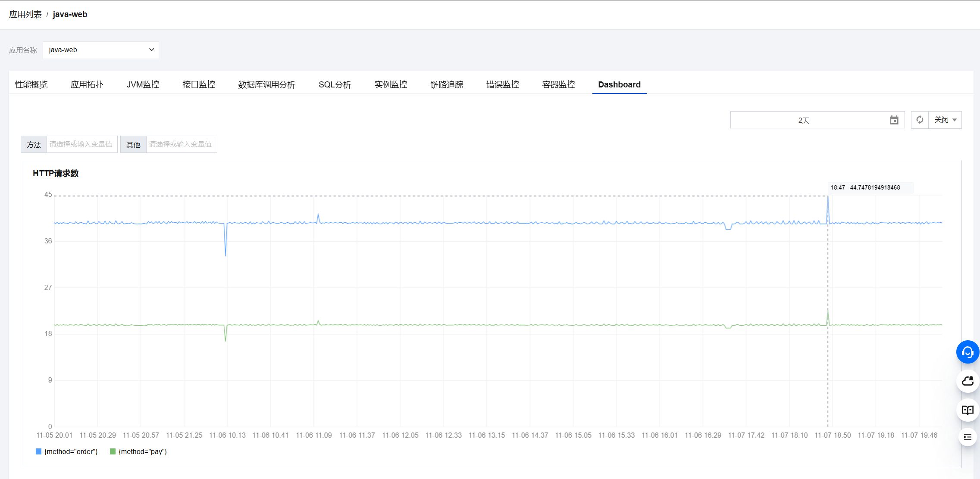Image resolution: width=980 pixels, height=479 pixels.
Task: Click the list menu floating icon
Action: pos(967,437)
